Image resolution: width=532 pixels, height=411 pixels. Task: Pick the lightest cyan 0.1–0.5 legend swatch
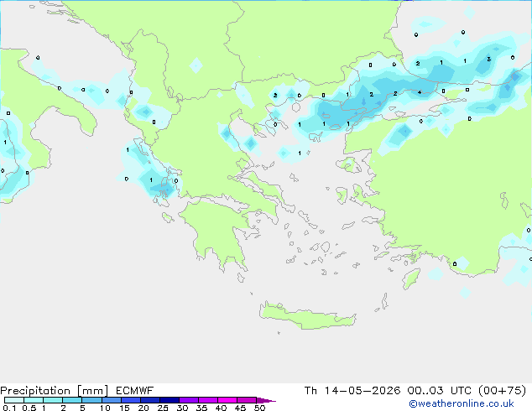[x=14, y=400]
